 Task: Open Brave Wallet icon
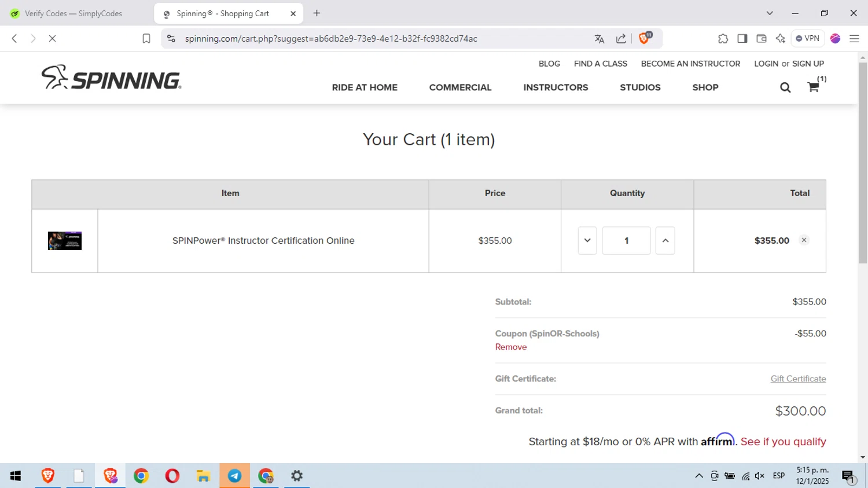point(762,38)
